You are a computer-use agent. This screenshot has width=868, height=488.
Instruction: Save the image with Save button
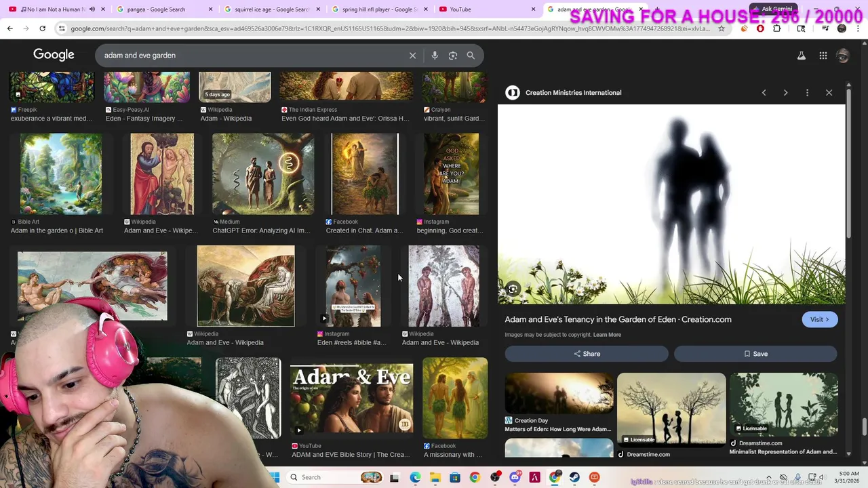point(755,354)
